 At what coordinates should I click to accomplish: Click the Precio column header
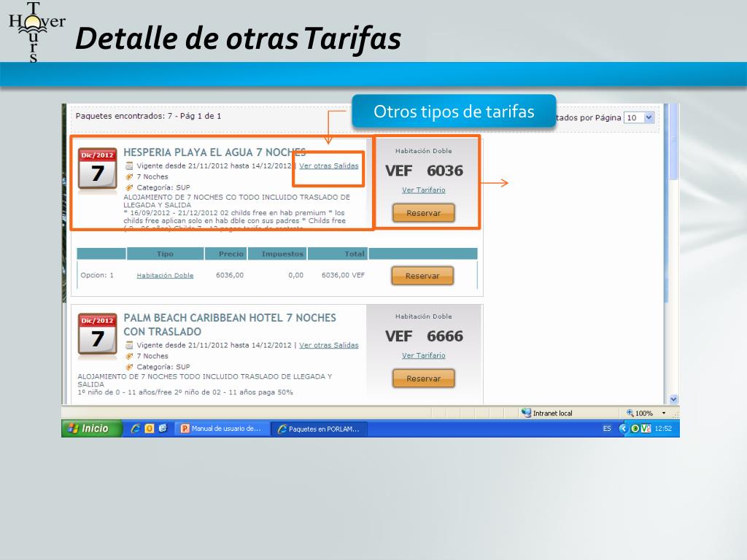[226, 254]
